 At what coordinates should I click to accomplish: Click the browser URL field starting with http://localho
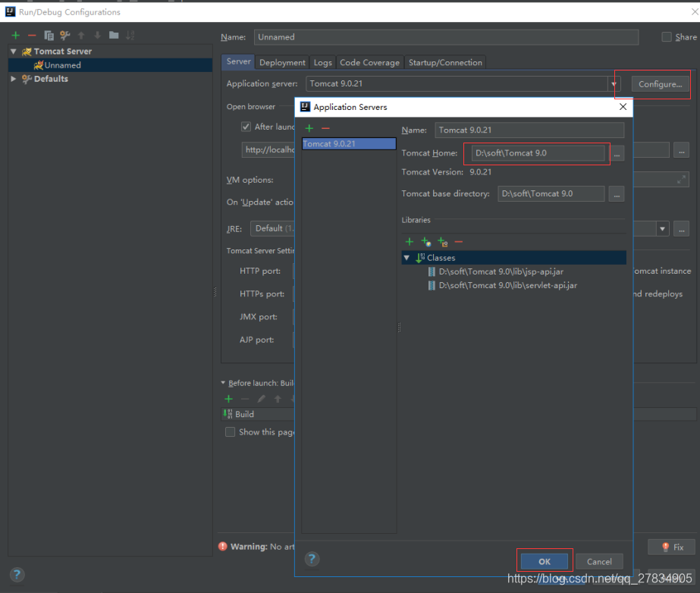point(268,149)
